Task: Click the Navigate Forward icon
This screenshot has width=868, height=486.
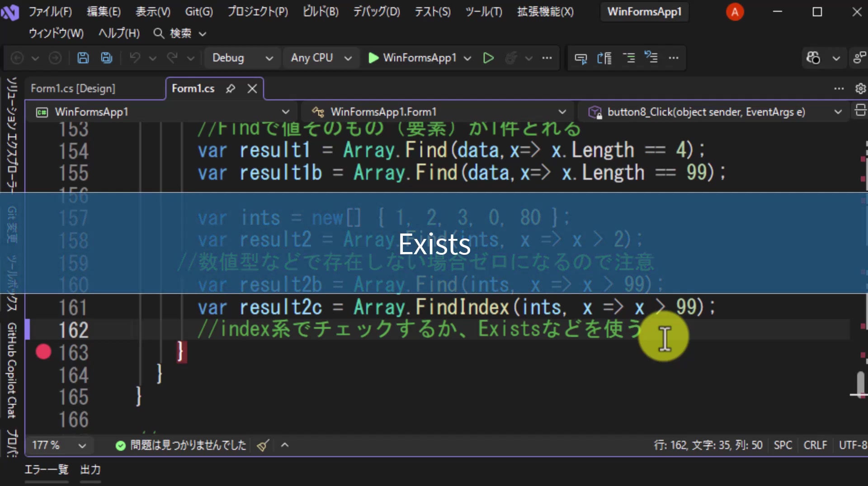Action: tap(55, 58)
